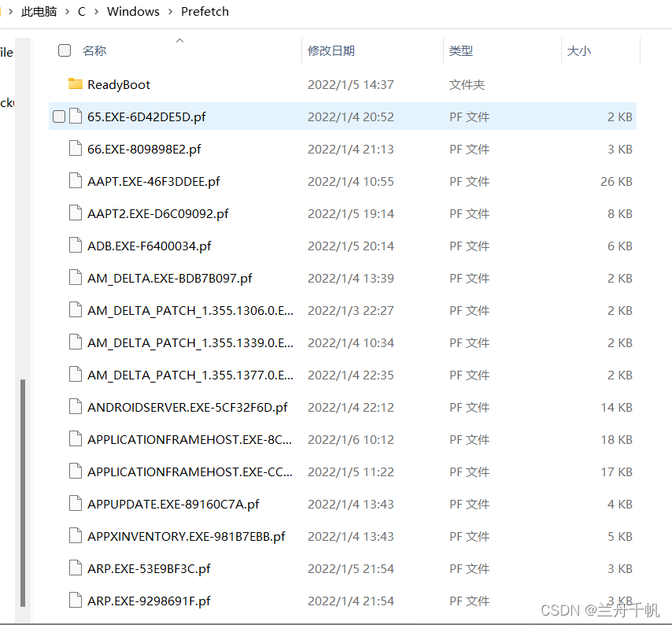Select file name ANDROIDSERVER.EXE-5CF32F6D.pf
Image resolution: width=672 pixels, height=625 pixels.
click(188, 407)
